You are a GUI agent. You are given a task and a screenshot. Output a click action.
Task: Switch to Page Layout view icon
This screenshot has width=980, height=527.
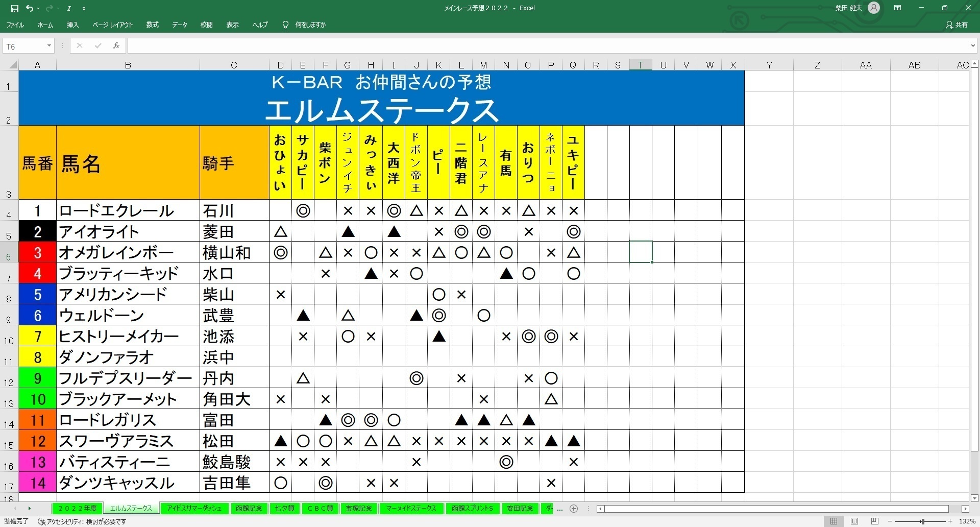point(854,521)
